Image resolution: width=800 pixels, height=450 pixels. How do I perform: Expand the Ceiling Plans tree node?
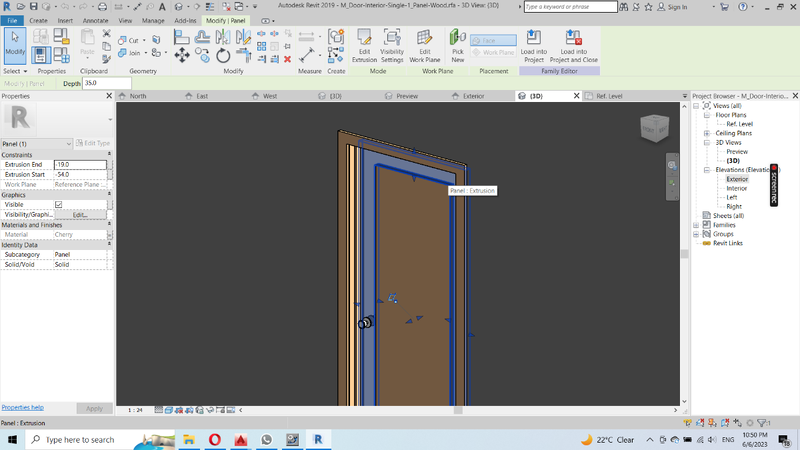[707, 133]
